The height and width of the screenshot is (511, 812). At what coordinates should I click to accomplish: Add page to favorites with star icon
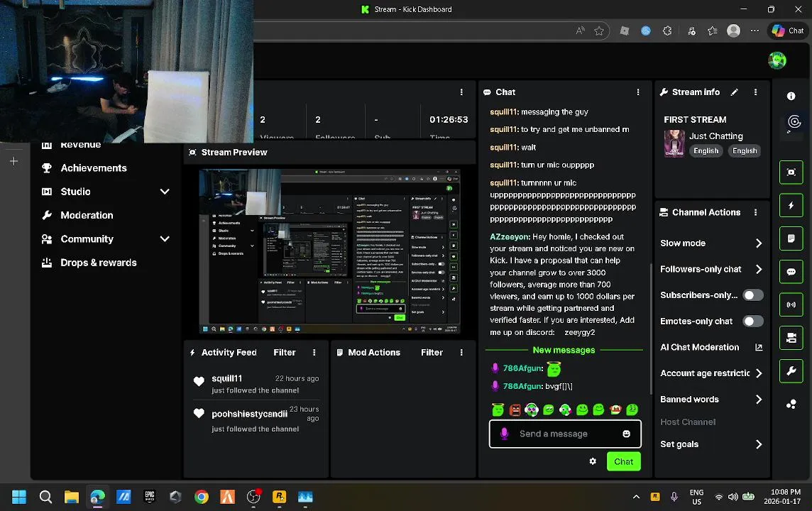(x=599, y=31)
